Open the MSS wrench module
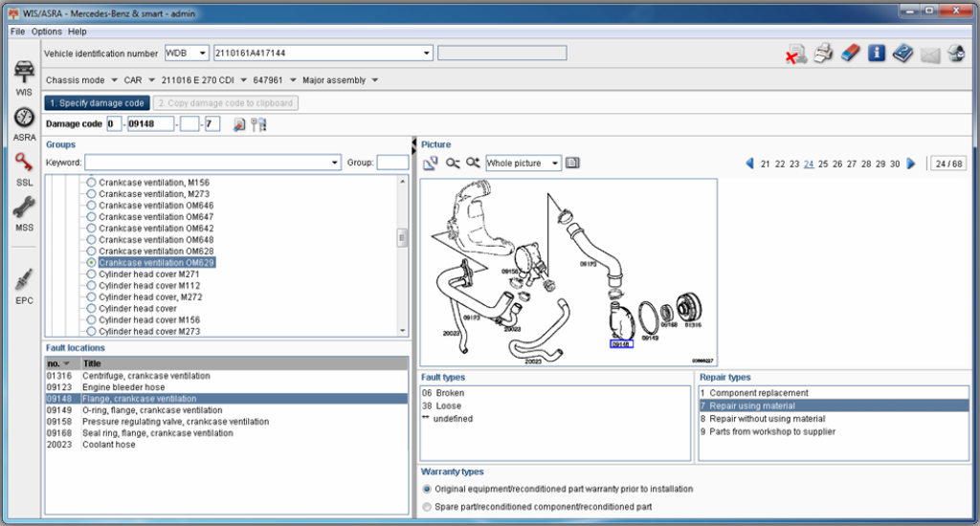The width and height of the screenshot is (980, 526). coord(24,213)
